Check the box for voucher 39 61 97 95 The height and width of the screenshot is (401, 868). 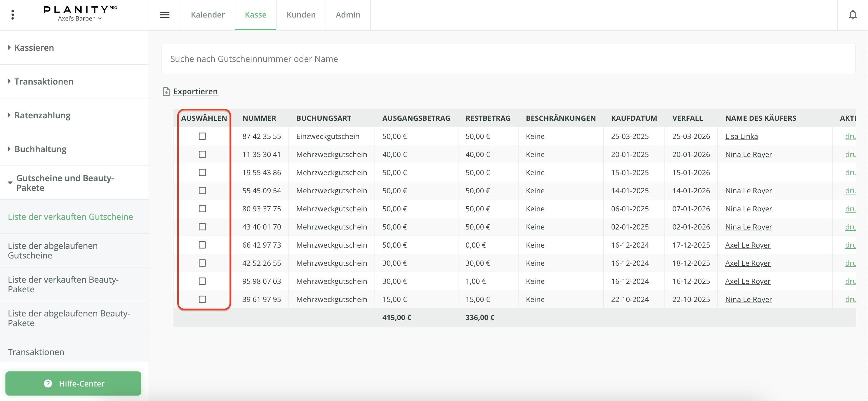[x=202, y=299]
